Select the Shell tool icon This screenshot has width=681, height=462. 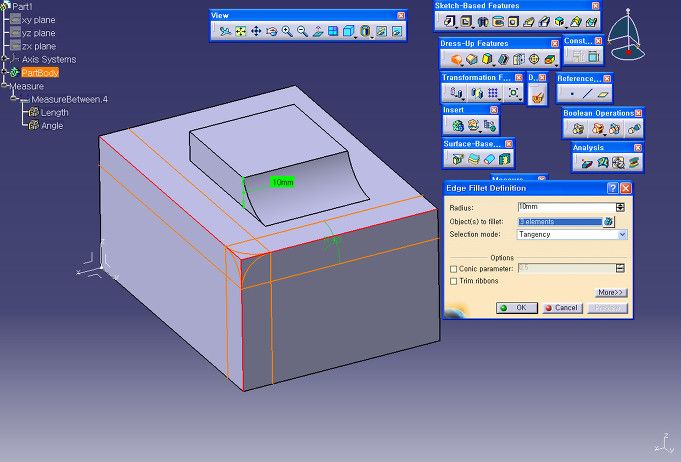pyautogui.click(x=503, y=59)
